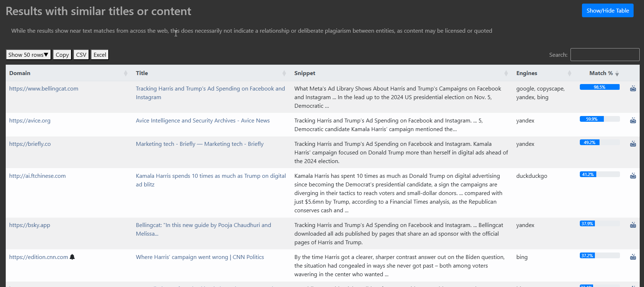Click the robot icon in avice.org row
This screenshot has height=287, width=644.
[x=633, y=120]
